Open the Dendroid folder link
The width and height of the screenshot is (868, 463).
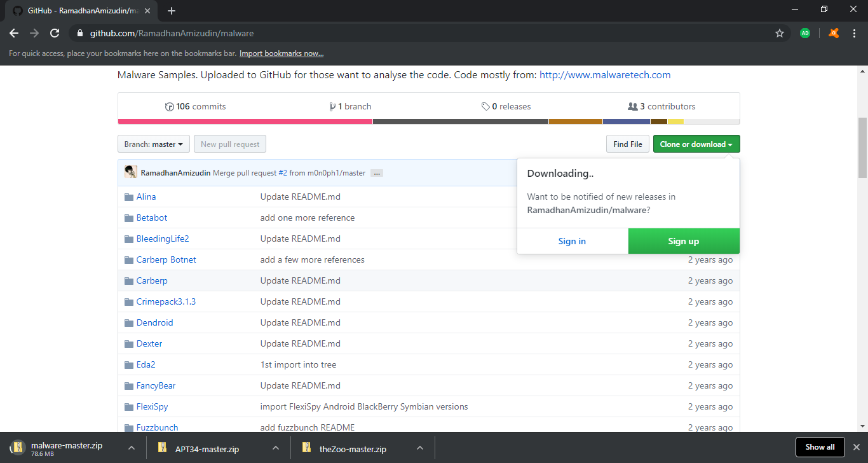tap(155, 323)
